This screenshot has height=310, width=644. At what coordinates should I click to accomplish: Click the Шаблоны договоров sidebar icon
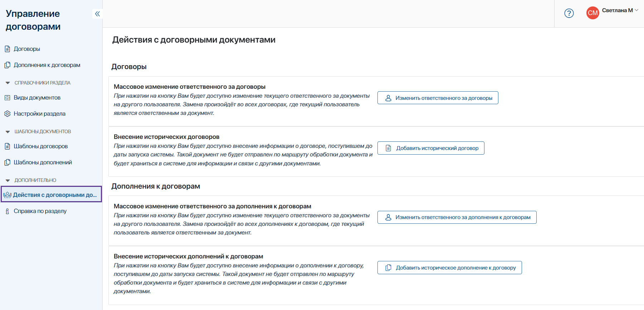[x=7, y=146]
